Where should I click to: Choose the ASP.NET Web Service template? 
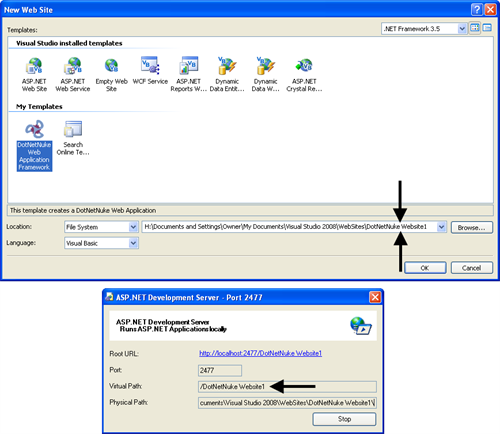click(73, 75)
